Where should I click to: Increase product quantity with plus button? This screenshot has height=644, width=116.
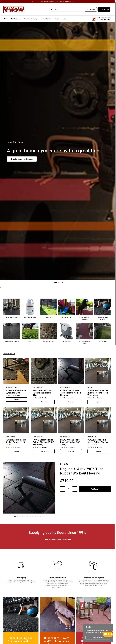[75, 489]
